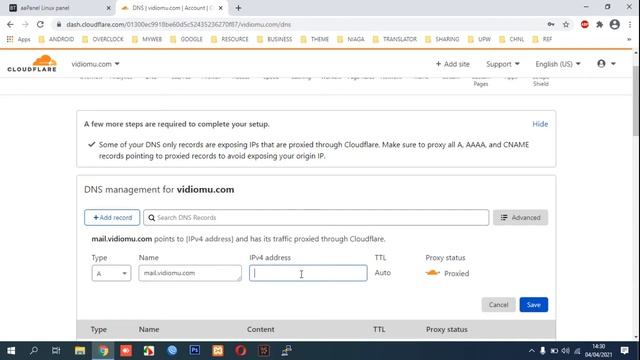Open the TRANSLATOR bookmark folder
The image size is (640, 360).
[395, 39]
